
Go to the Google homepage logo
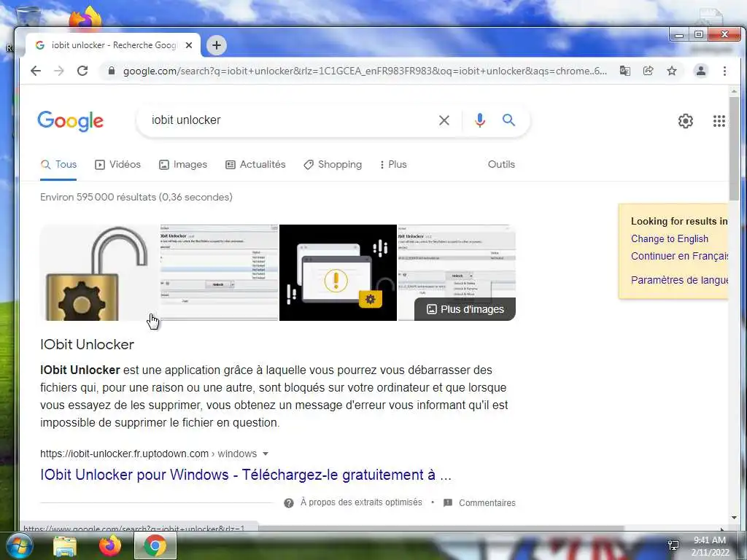click(71, 121)
